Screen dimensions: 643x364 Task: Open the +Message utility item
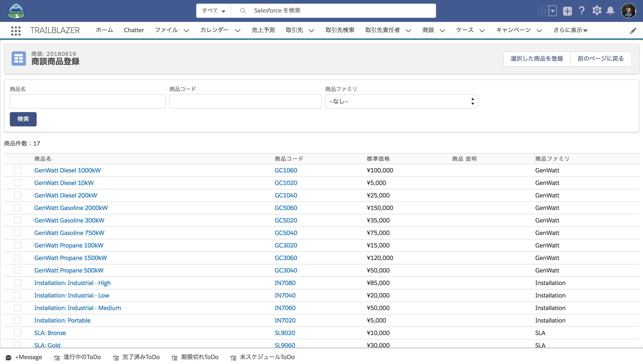[x=24, y=357]
